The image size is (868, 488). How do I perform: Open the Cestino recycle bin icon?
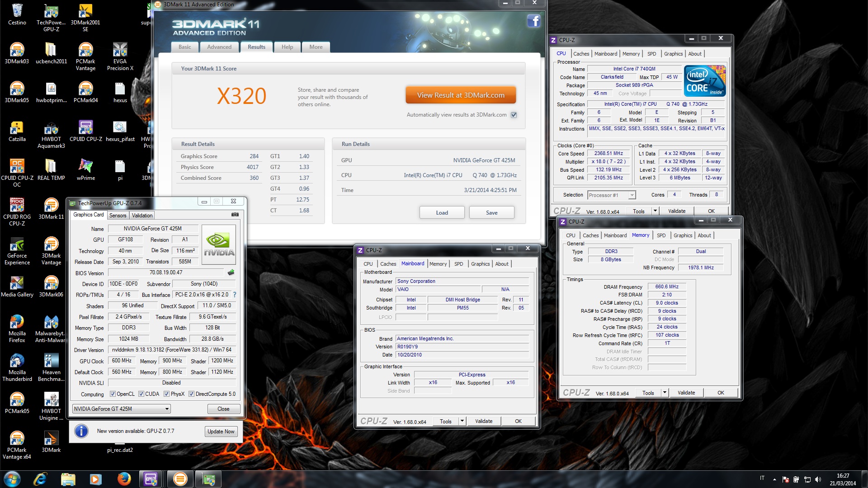(17, 14)
